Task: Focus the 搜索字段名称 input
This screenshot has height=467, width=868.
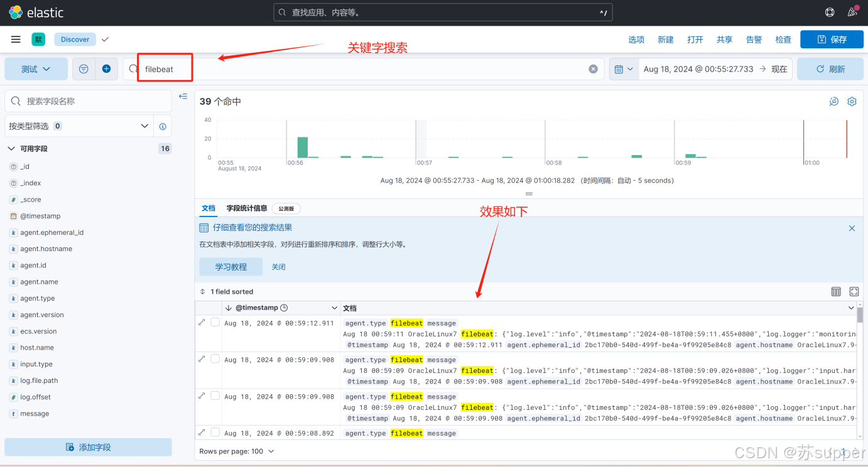Action: (x=88, y=101)
